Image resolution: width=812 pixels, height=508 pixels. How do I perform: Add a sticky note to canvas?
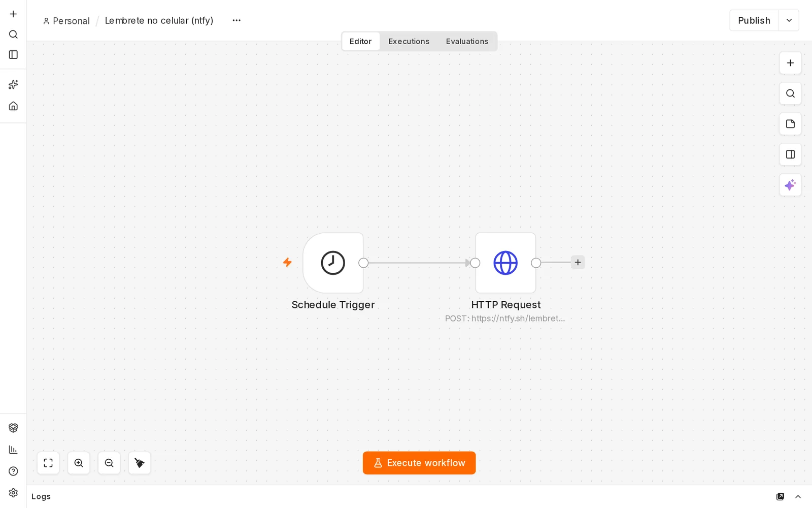coord(790,124)
